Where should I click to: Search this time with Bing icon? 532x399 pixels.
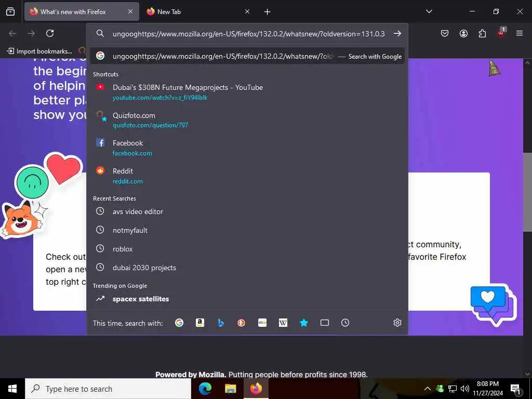coord(220,323)
